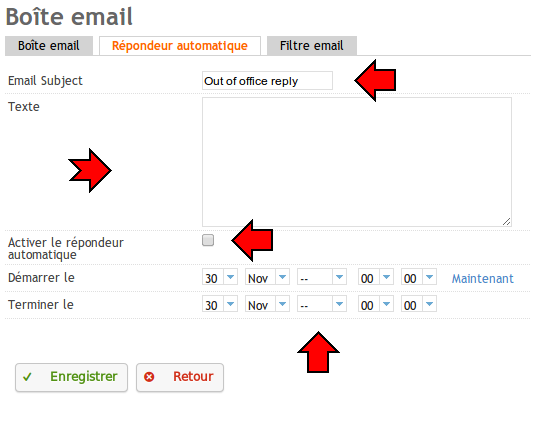Expand the Terminer le month dropdown
Image resolution: width=533 pixels, height=446 pixels.
click(x=267, y=304)
